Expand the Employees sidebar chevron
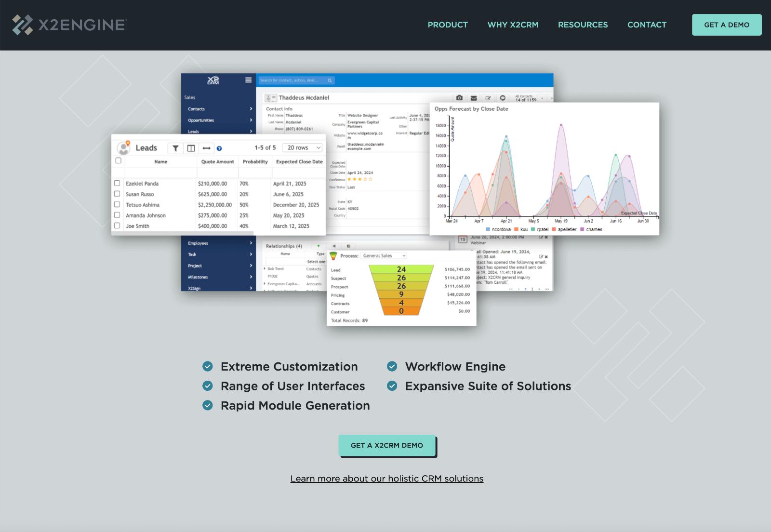This screenshot has width=771, height=532. [x=251, y=243]
